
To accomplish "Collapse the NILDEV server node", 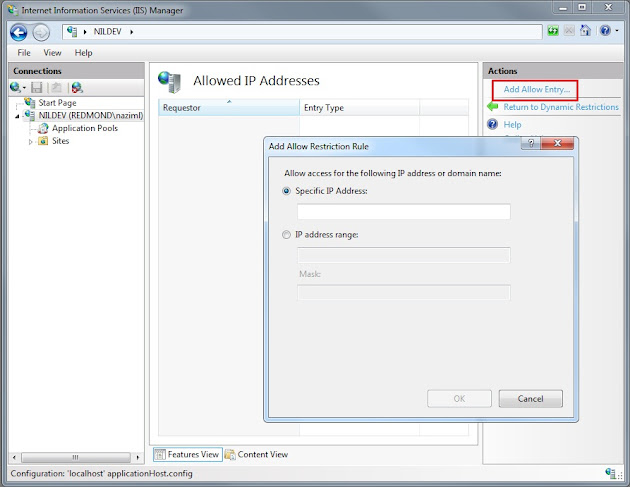I will (x=17, y=116).
